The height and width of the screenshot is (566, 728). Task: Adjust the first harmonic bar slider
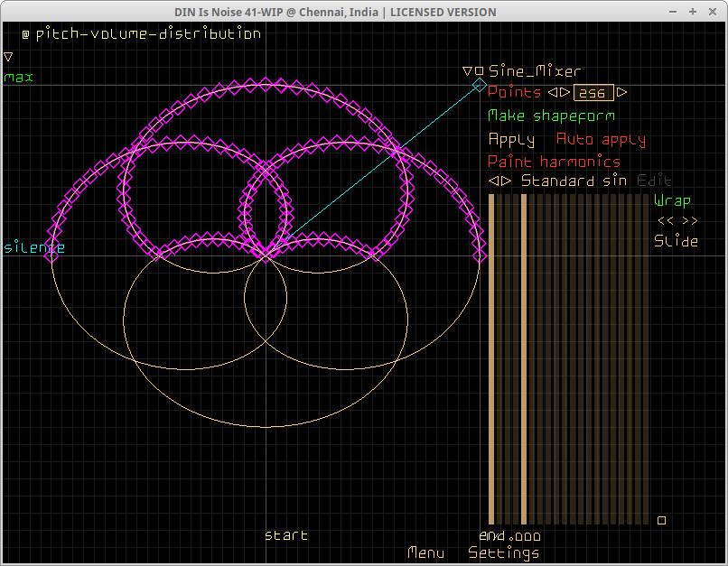[x=491, y=361]
